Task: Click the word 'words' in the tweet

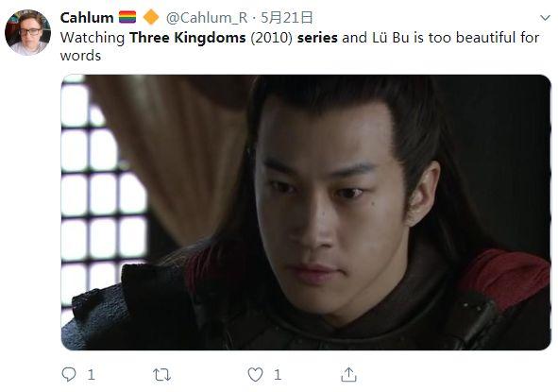Action: tap(80, 56)
